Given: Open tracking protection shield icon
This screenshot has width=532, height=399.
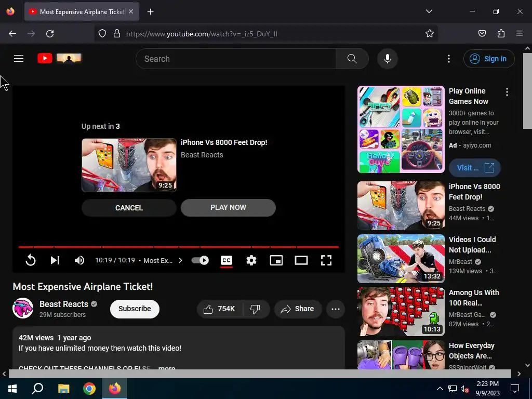Looking at the screenshot, I should click(102, 34).
